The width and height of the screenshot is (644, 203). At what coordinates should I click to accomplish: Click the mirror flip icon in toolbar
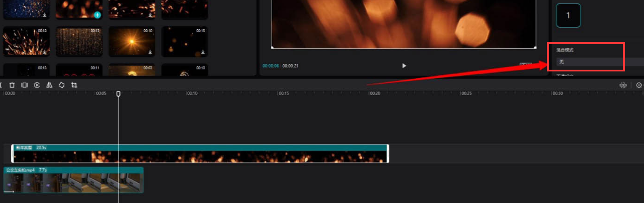coord(49,85)
